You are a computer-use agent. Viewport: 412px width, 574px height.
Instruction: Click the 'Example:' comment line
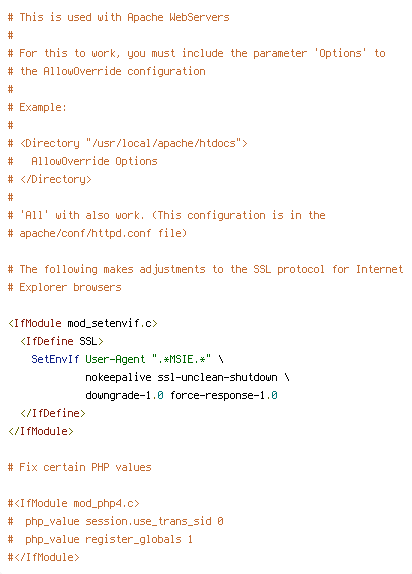click(37, 107)
